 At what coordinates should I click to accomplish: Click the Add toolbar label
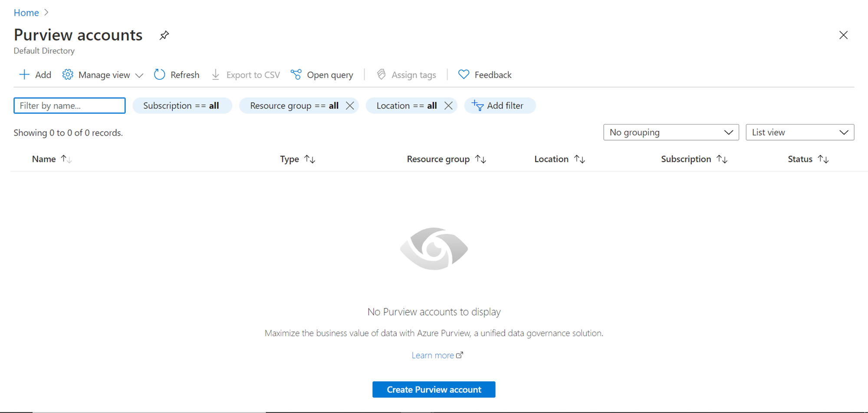43,75
